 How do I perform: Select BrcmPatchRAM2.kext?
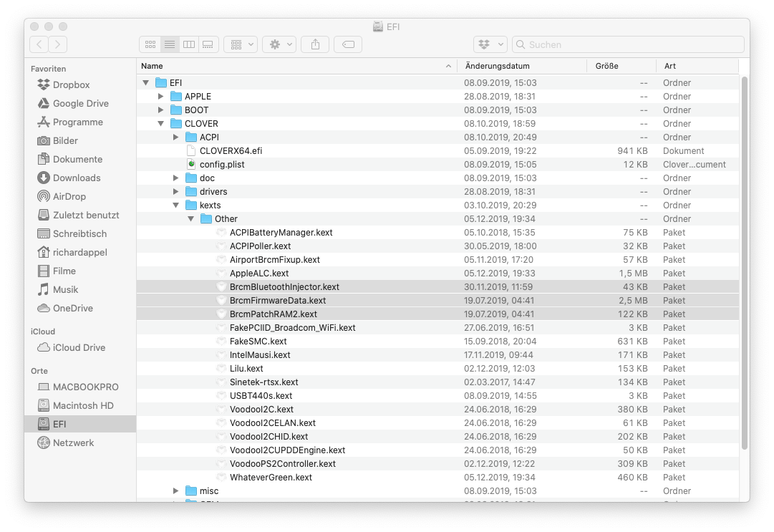coord(438,314)
